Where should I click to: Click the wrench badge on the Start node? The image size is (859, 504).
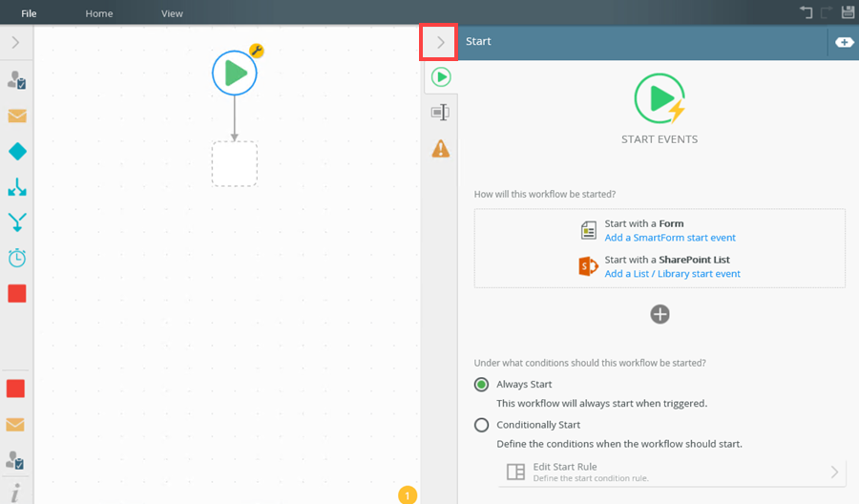[257, 51]
